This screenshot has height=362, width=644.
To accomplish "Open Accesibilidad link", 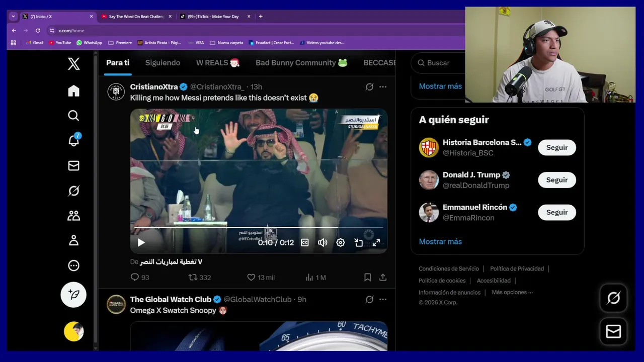I will pyautogui.click(x=494, y=281).
